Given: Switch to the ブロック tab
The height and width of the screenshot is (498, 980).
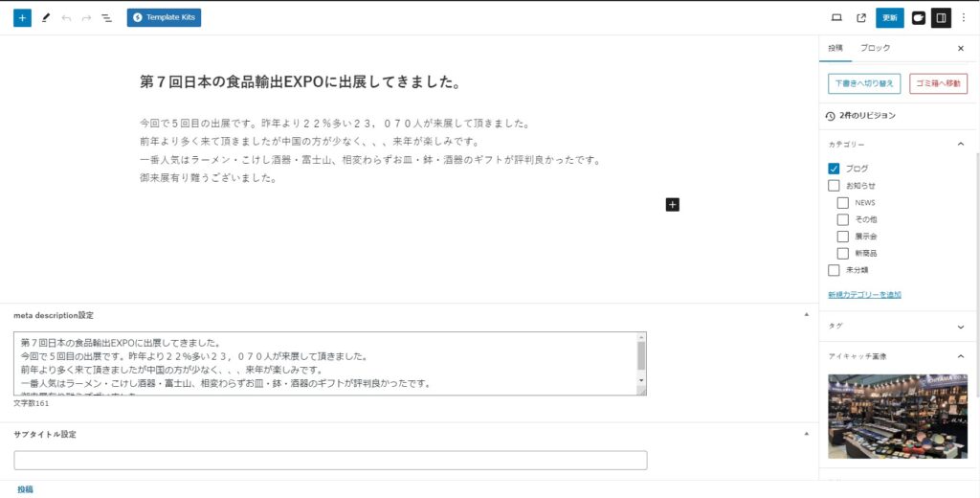Looking at the screenshot, I should pos(875,48).
